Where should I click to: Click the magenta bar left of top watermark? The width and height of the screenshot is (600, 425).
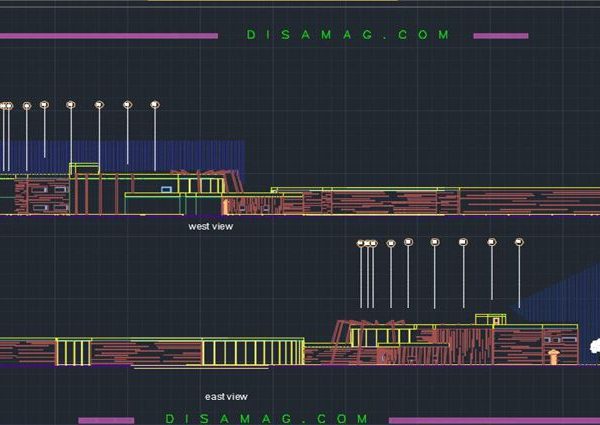108,36
